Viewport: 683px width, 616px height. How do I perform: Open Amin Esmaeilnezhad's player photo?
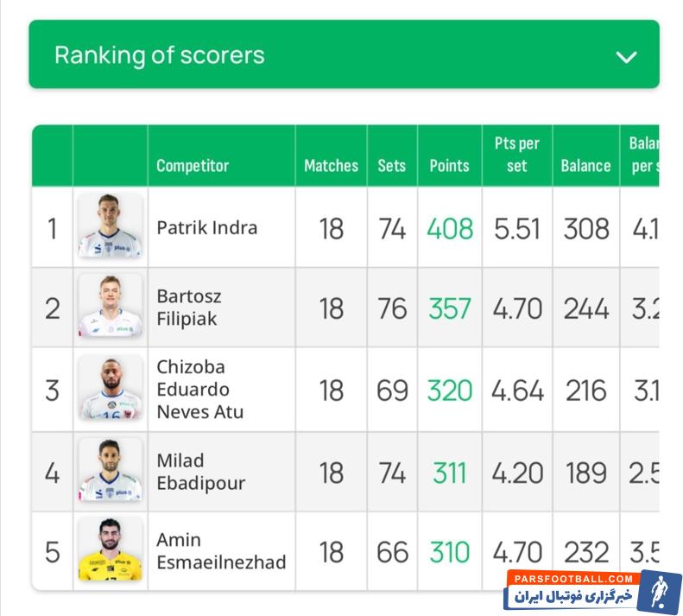[111, 550]
